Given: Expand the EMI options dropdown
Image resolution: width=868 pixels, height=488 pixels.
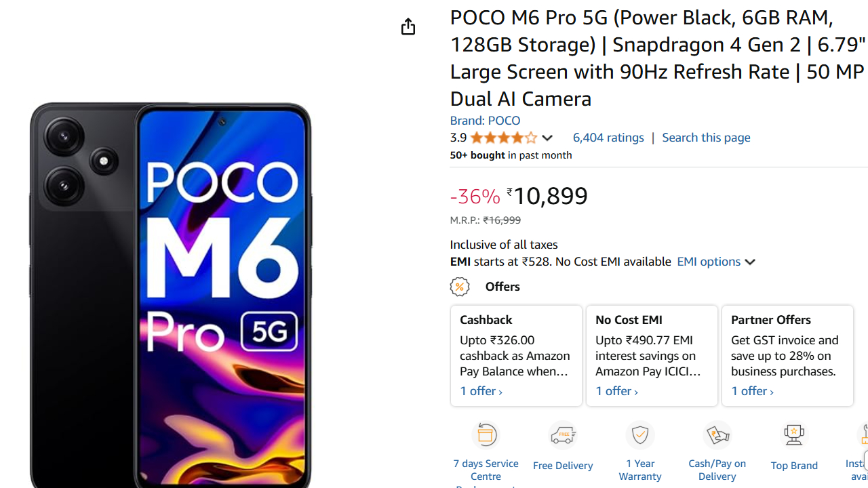Looking at the screenshot, I should click(716, 262).
